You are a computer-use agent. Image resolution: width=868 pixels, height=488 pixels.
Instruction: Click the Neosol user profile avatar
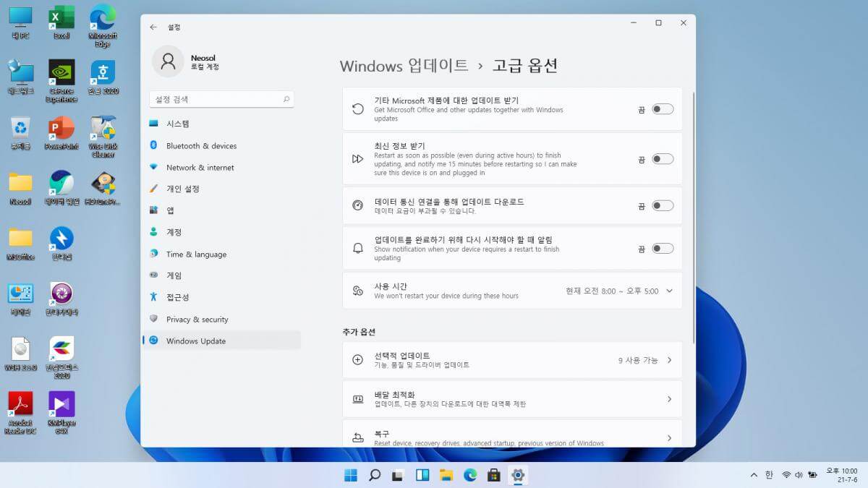(168, 61)
